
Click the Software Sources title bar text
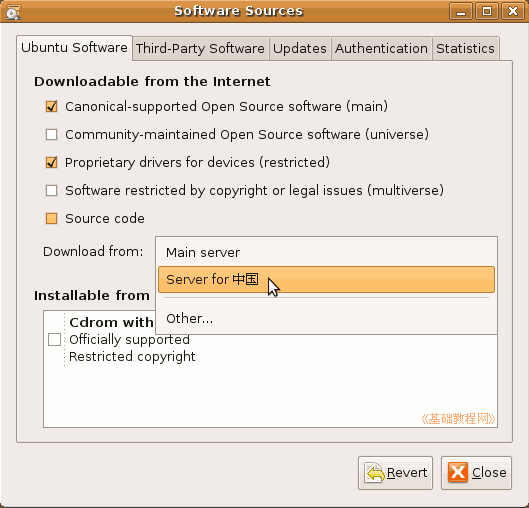[x=239, y=11]
